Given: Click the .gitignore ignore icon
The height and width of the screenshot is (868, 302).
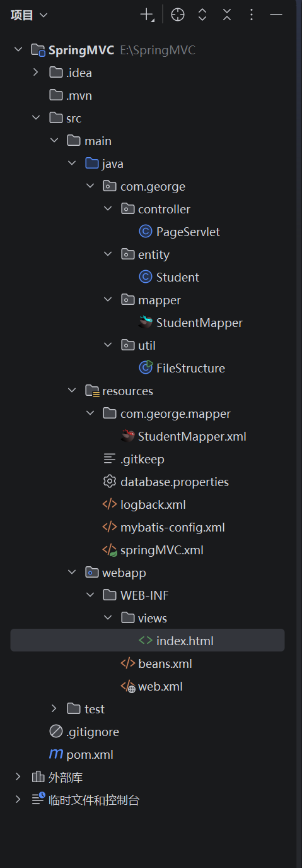Looking at the screenshot, I should (56, 732).
